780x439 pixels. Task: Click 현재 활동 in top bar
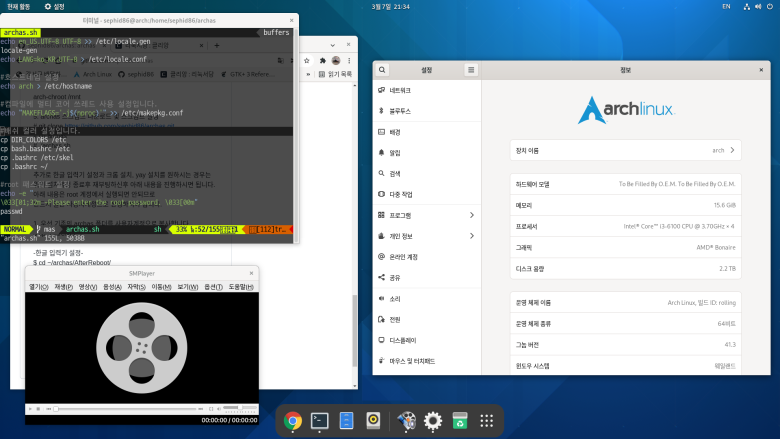[x=18, y=6]
